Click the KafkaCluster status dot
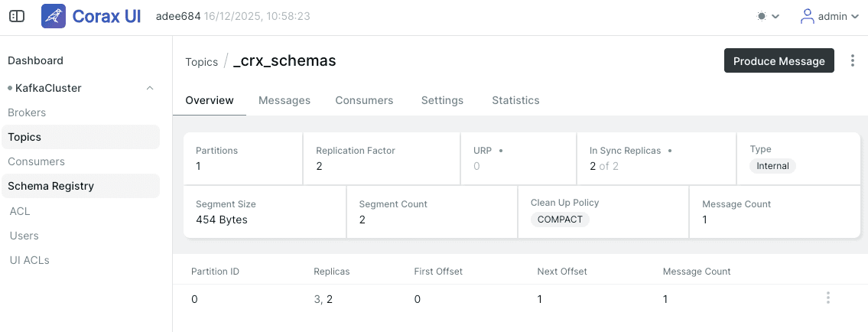This screenshot has width=868, height=332. (x=10, y=89)
